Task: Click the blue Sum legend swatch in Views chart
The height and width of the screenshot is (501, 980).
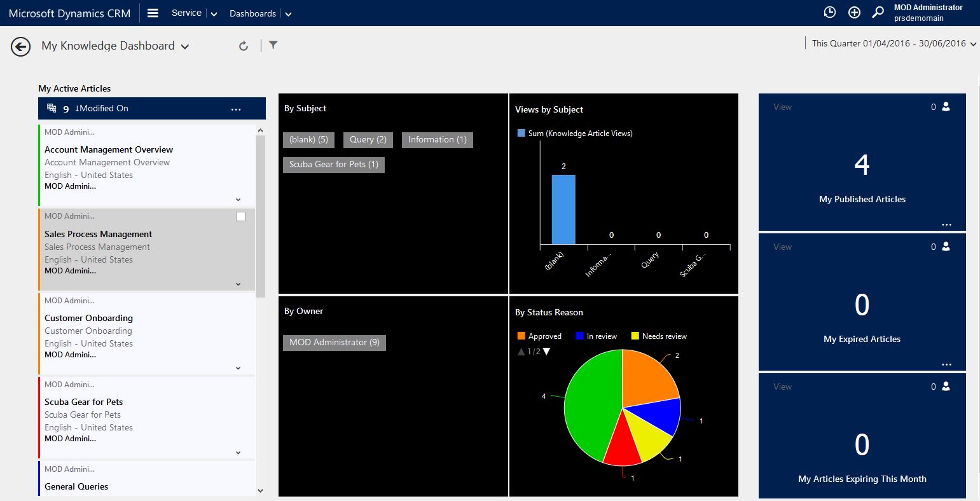Action: (x=520, y=133)
